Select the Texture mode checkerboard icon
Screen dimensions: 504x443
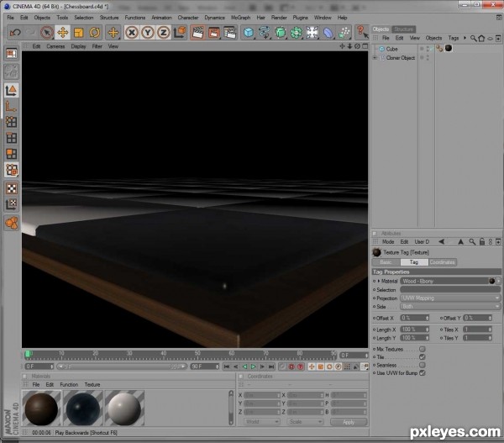[x=12, y=188]
